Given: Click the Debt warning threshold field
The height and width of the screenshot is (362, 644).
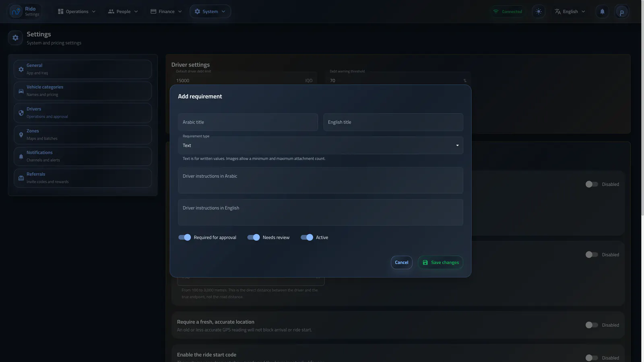Looking at the screenshot, I should coord(398,80).
